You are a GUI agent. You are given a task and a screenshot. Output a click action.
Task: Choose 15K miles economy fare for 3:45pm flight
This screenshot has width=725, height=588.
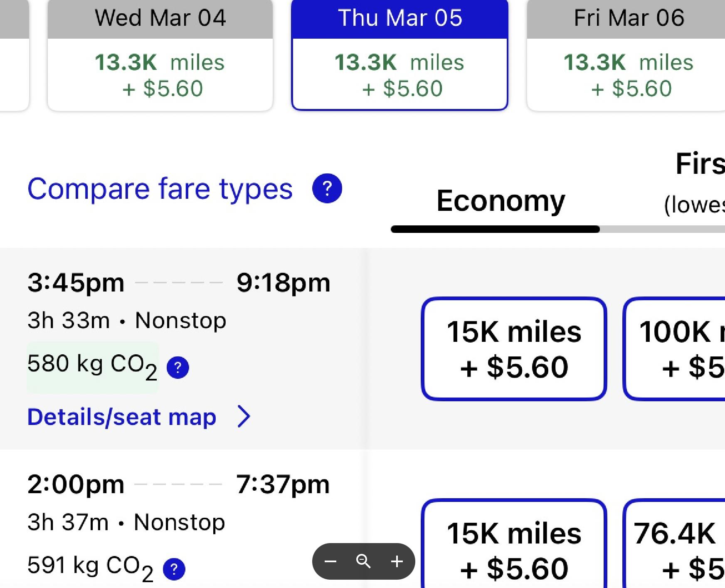(x=514, y=349)
